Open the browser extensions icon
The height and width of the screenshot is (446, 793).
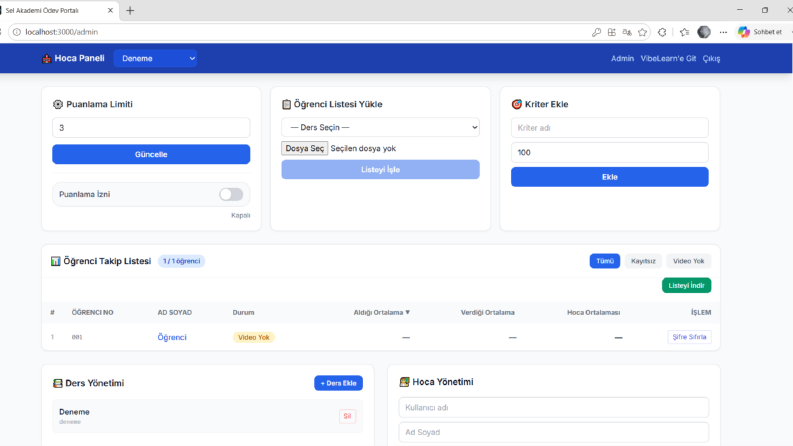(662, 32)
